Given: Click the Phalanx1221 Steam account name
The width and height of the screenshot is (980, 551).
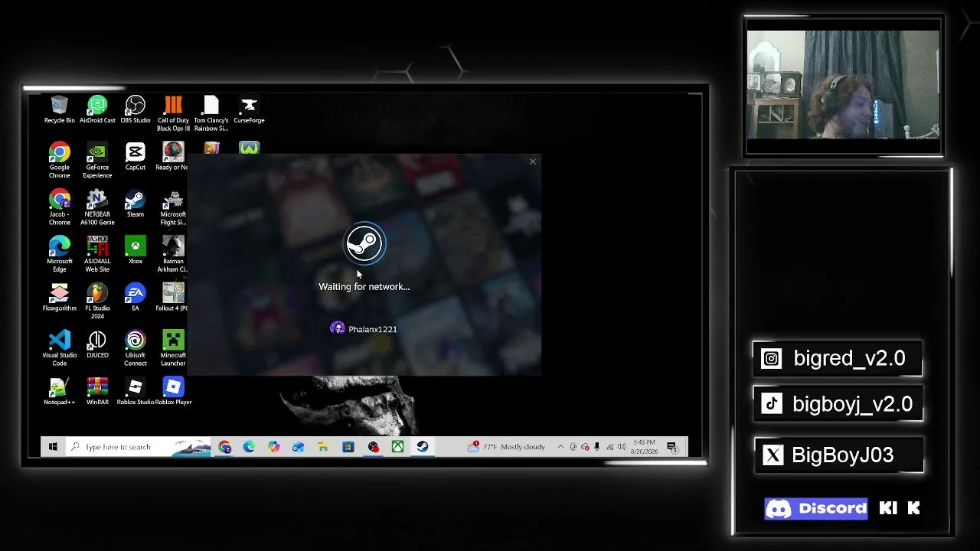Looking at the screenshot, I should (x=372, y=329).
